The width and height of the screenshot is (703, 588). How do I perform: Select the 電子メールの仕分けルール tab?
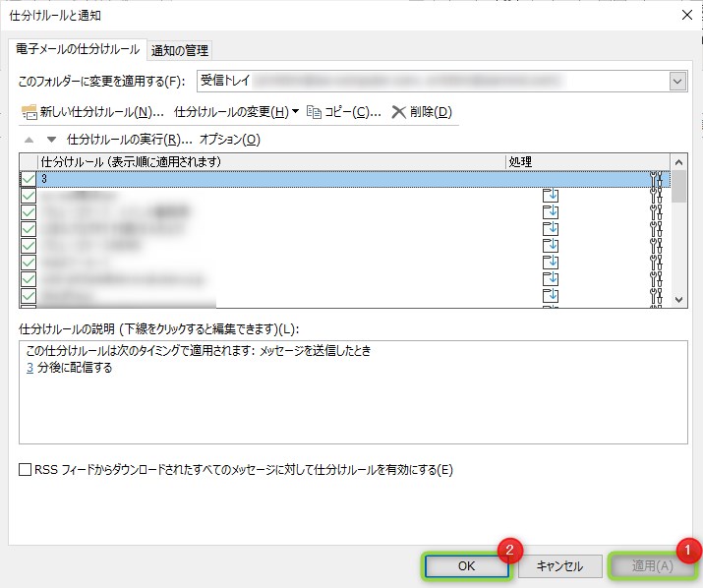[77, 49]
